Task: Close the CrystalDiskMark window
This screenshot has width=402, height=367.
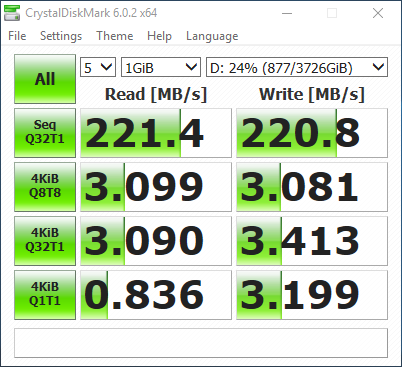Action: (x=378, y=13)
